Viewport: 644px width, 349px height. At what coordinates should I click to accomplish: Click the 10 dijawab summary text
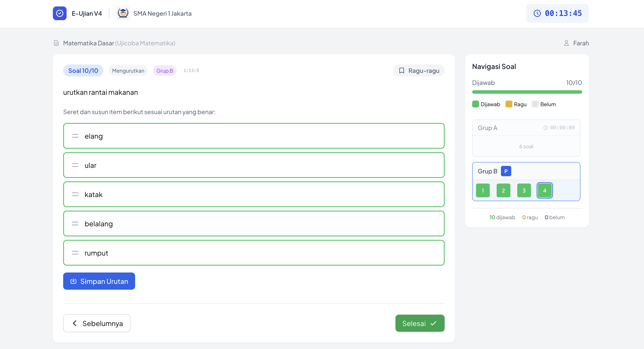pyautogui.click(x=502, y=217)
